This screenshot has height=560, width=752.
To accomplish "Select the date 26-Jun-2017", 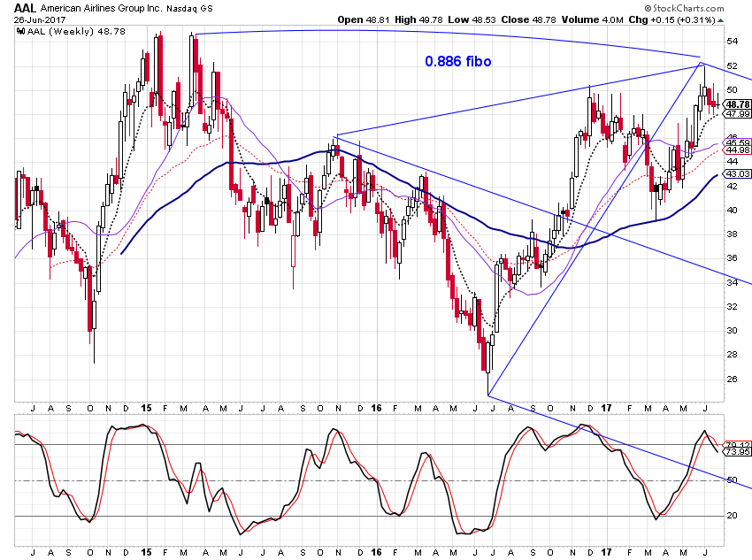I will (x=40, y=19).
